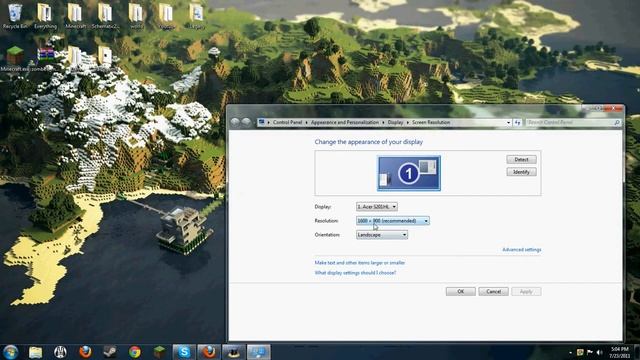Go to Appearance and Personalization breadcrumb

coord(345,122)
